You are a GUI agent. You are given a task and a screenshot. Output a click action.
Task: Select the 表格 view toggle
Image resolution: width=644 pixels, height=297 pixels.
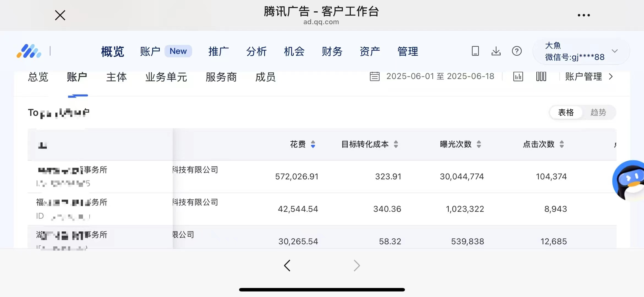click(566, 112)
